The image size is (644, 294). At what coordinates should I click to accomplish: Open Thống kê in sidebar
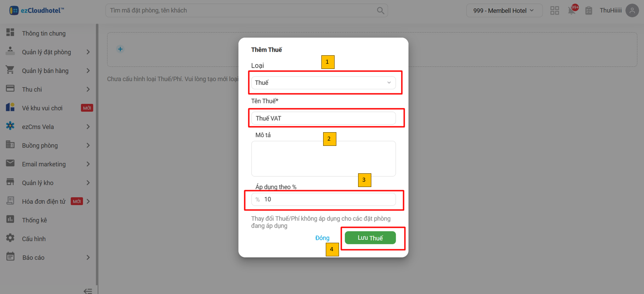[x=34, y=220]
